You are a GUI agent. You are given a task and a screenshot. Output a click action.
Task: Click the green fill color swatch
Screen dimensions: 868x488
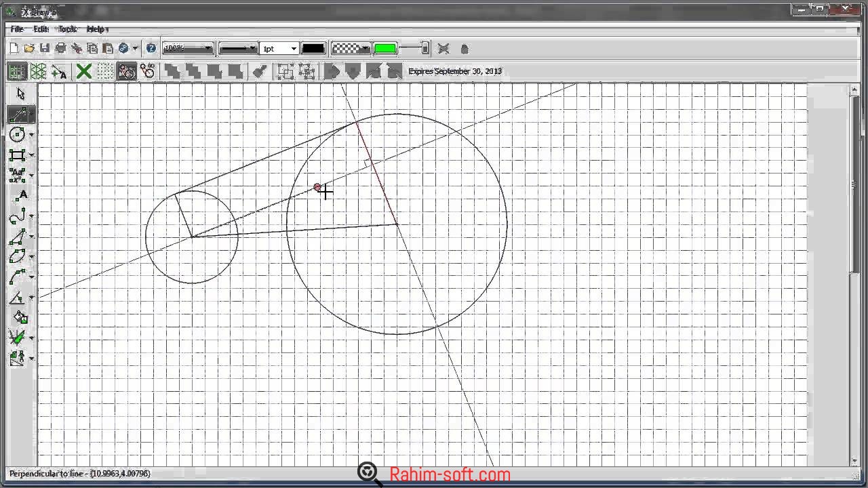(x=385, y=49)
